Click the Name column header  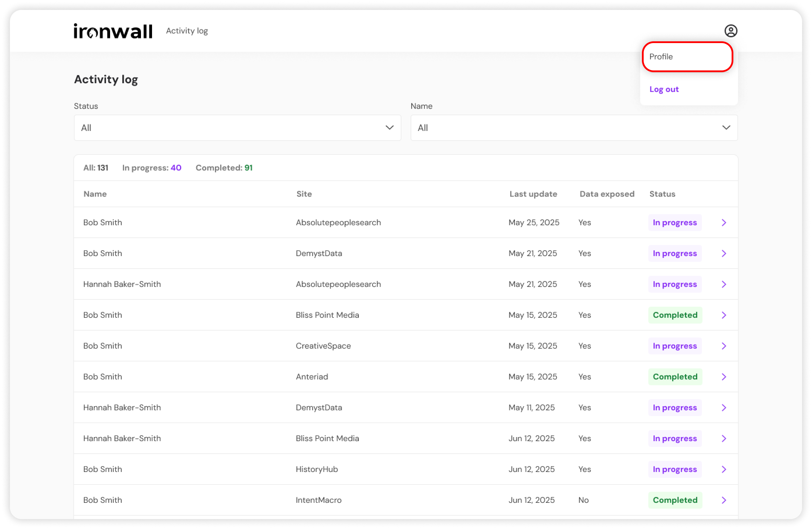pos(95,194)
